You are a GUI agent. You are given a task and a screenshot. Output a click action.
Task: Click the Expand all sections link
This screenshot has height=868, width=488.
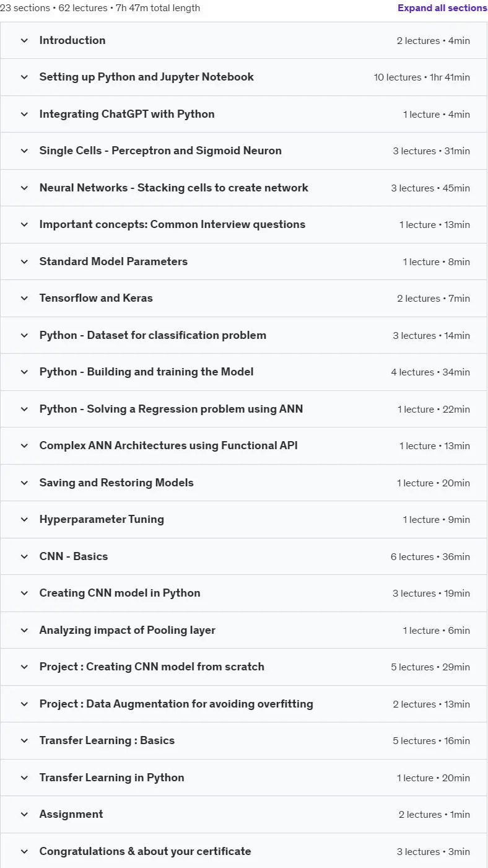pos(442,8)
